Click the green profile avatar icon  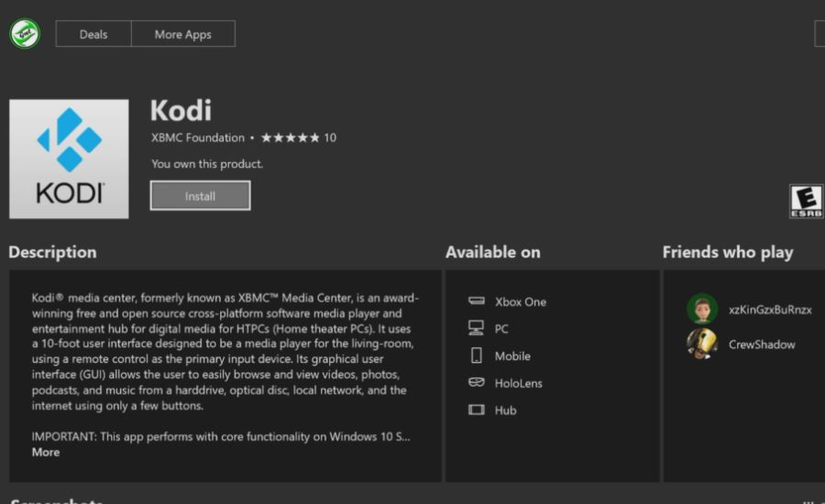25,34
